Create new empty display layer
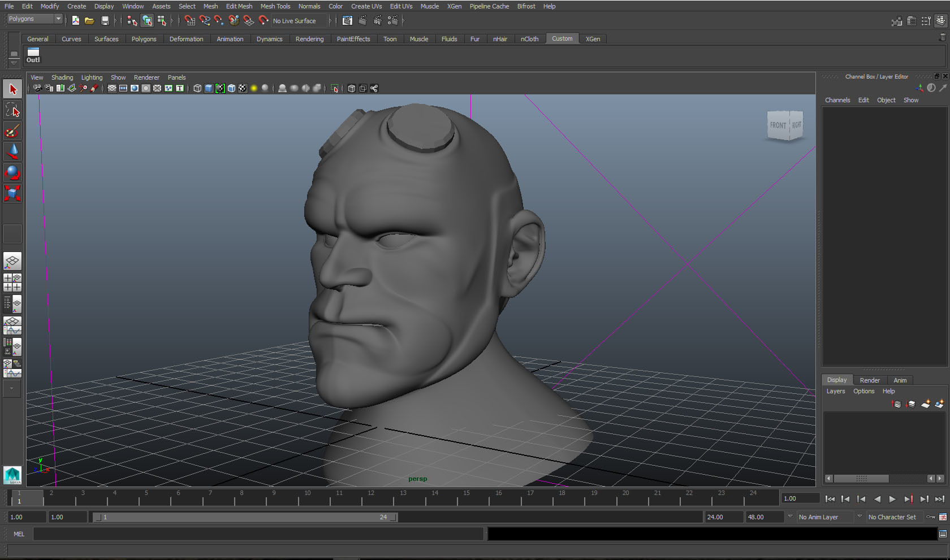Viewport: 950px width, 560px height. pyautogui.click(x=926, y=403)
